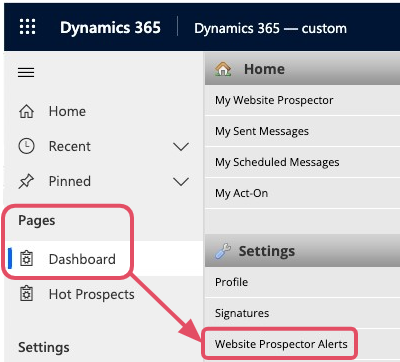Click the Hot Prospects page icon

coord(27,294)
